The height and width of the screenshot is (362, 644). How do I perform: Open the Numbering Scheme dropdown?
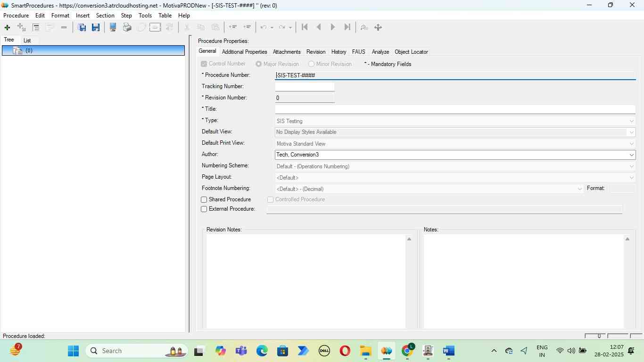pos(631,166)
